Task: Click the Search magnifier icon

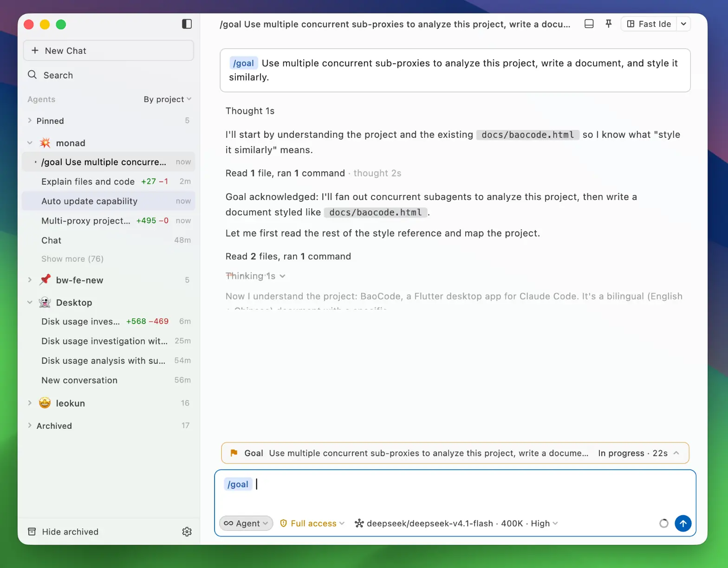Action: pyautogui.click(x=32, y=75)
